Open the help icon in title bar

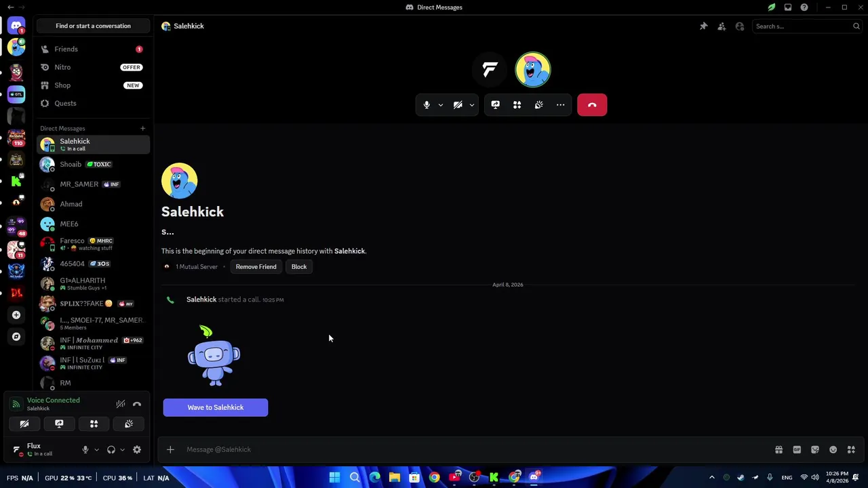point(804,7)
